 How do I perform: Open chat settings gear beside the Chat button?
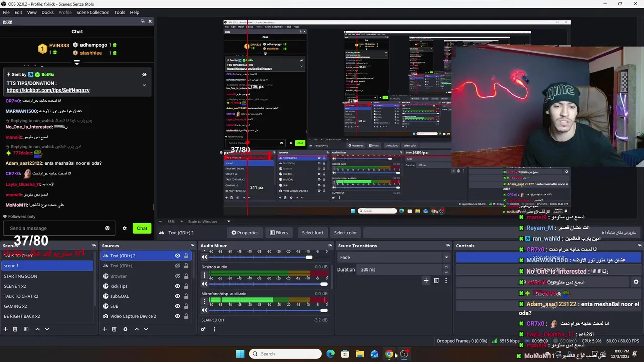pos(125,228)
